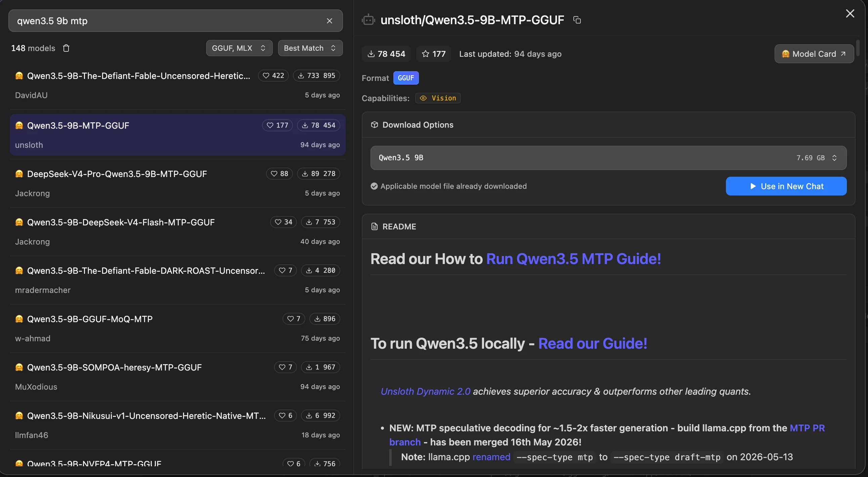Click the 896 downloads badge on MoQ-MTP row
Viewport: 868px width, 477px height.
(324, 319)
